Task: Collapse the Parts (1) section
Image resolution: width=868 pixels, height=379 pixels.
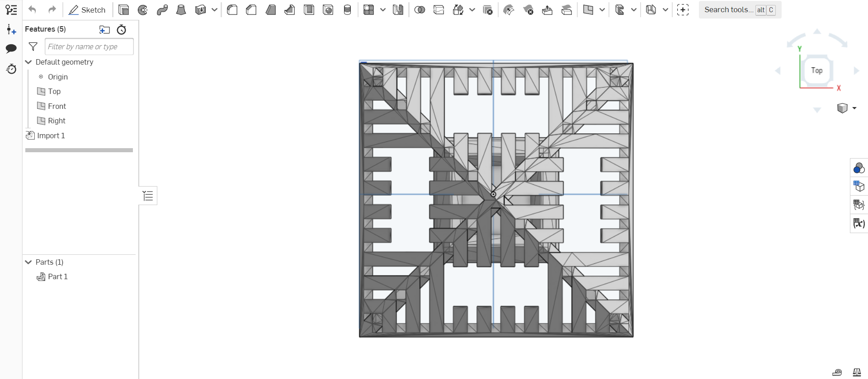Action: 28,262
